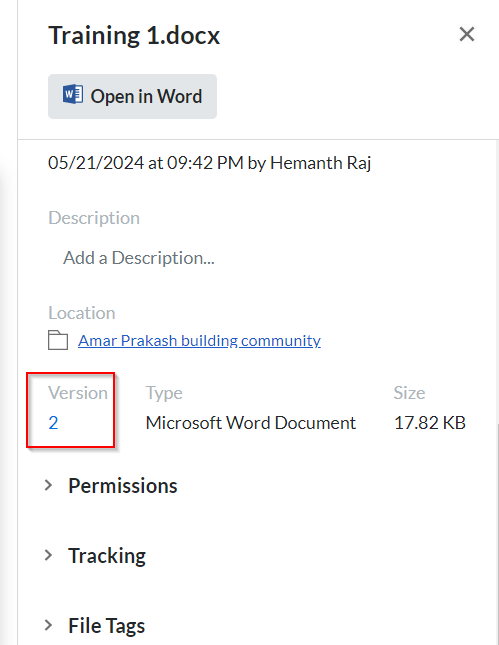Click the Tracking section heading

pyautogui.click(x=107, y=556)
